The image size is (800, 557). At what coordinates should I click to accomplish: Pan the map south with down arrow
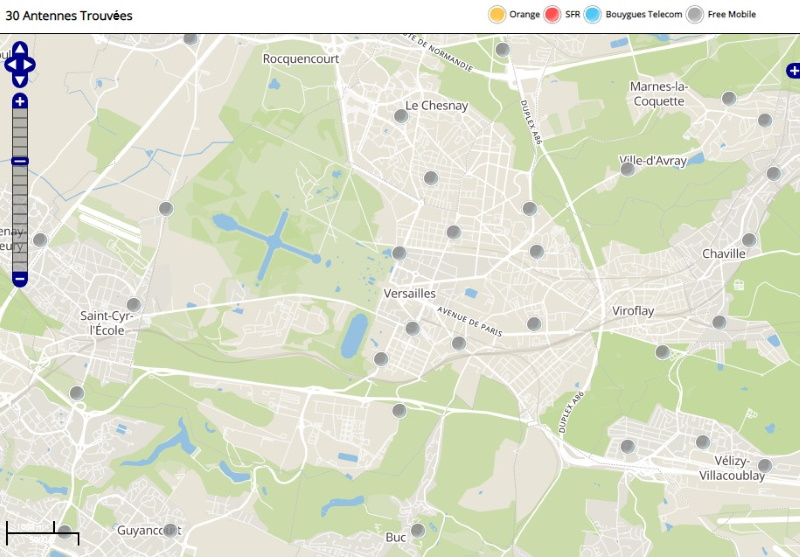[20, 81]
